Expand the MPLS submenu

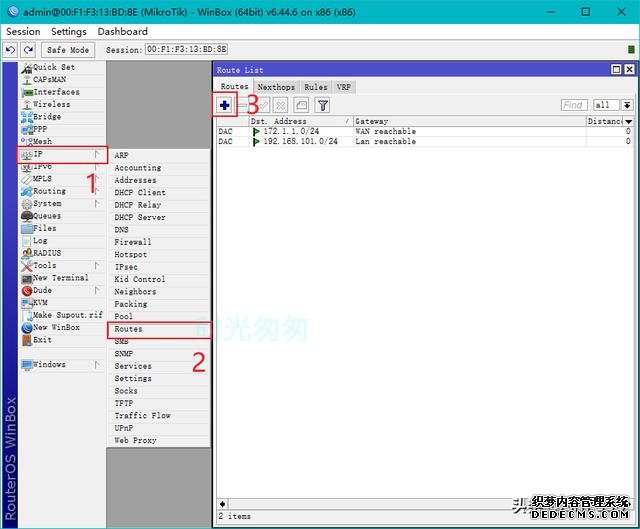62,178
